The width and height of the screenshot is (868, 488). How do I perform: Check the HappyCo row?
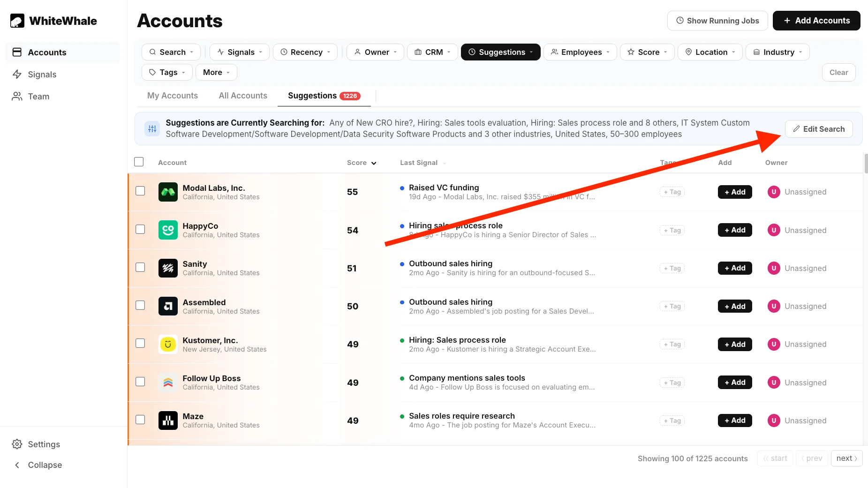point(140,229)
